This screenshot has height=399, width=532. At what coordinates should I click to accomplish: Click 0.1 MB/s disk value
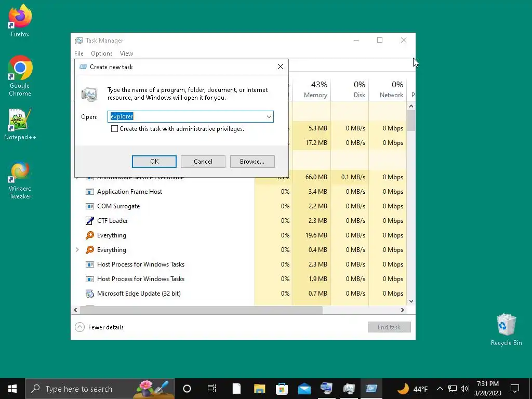(x=353, y=177)
